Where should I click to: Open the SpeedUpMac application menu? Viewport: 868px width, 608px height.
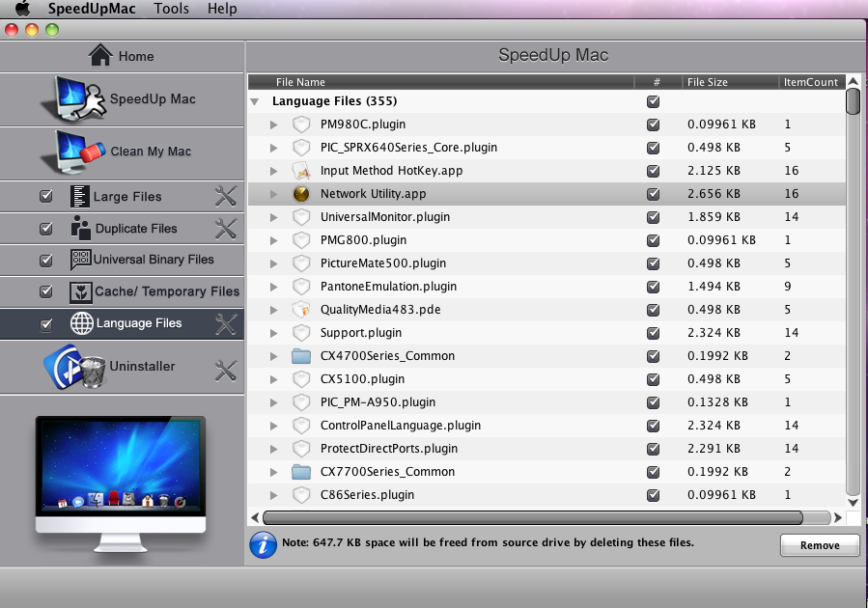[92, 9]
